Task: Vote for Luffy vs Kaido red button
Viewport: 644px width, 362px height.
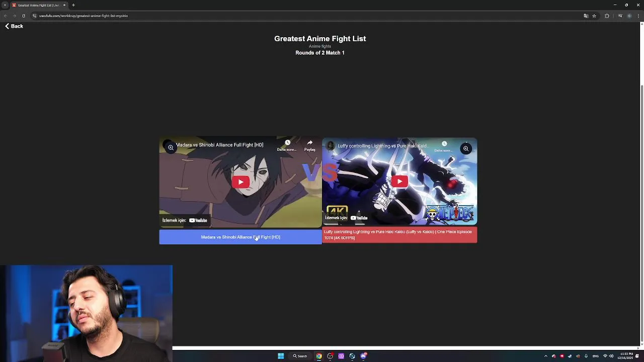Action: pyautogui.click(x=399, y=235)
